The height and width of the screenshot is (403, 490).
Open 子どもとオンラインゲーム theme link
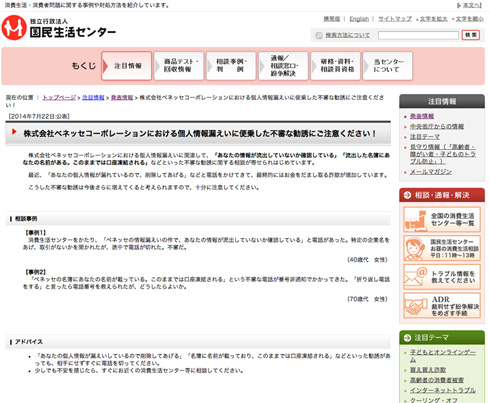(443, 356)
